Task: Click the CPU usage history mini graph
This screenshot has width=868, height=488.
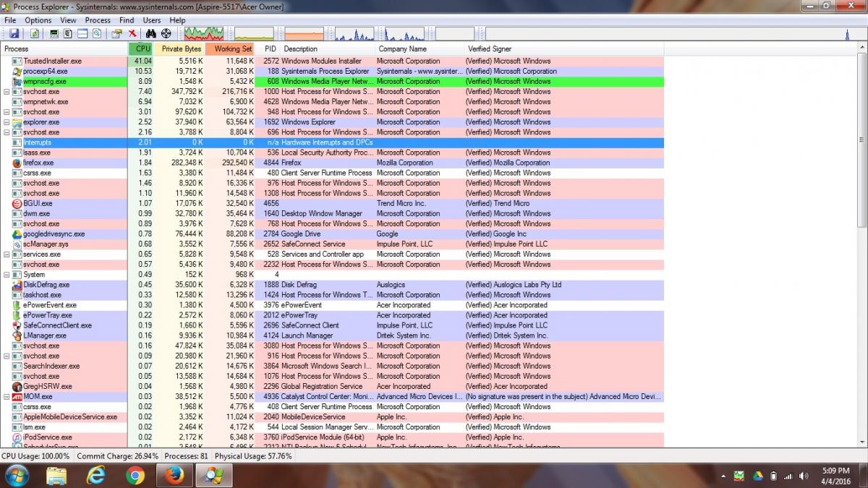Action: tap(204, 33)
